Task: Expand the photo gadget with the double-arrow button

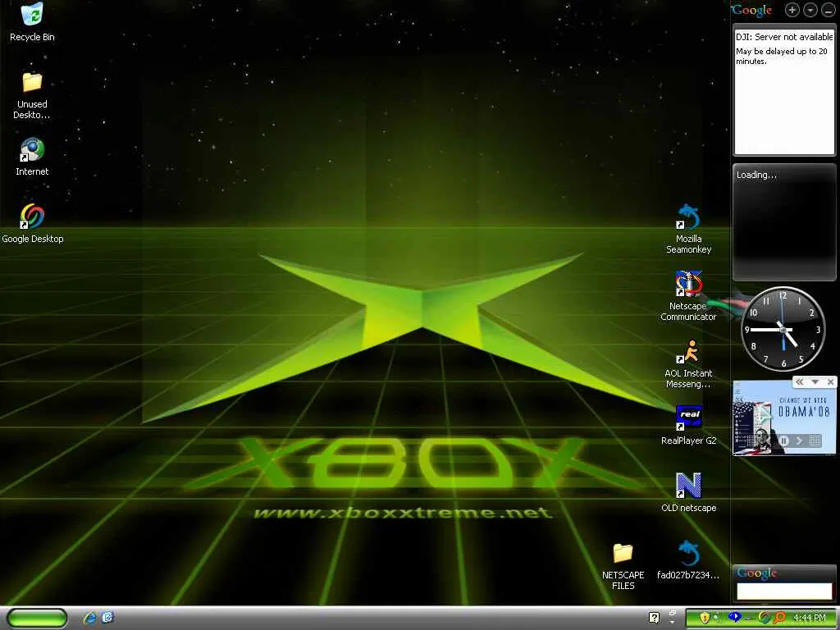Action: point(799,382)
